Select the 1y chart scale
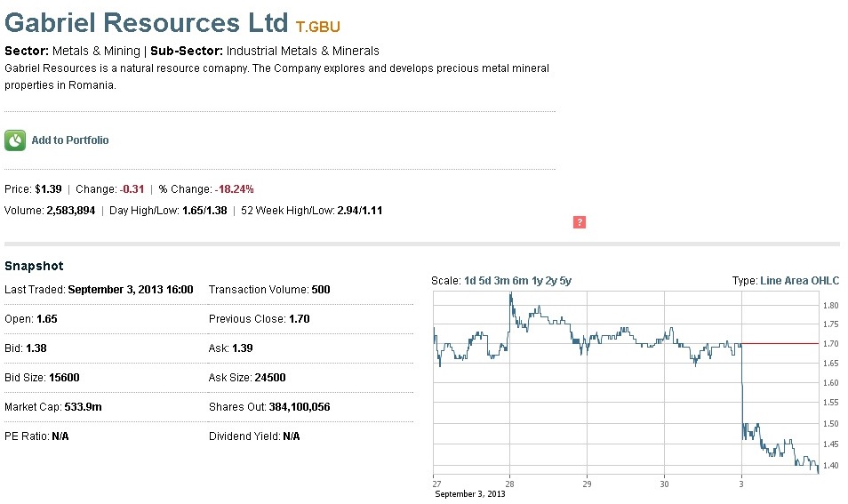This screenshot has height=504, width=848. [537, 281]
